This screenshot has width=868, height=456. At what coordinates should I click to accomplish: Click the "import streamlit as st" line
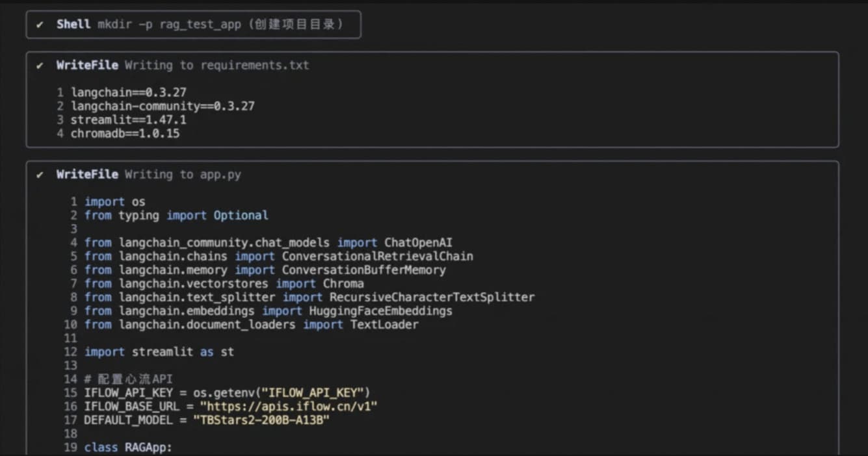click(x=159, y=352)
